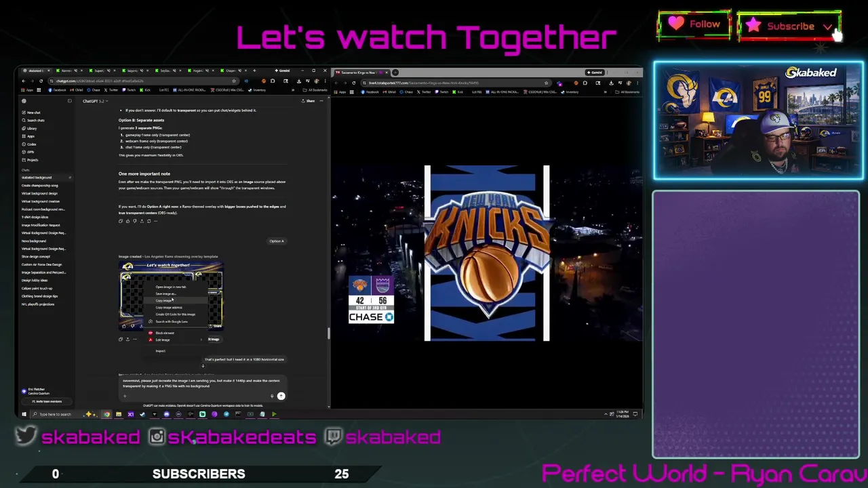Choose 'Copy image' context menu entry
Image resolution: width=868 pixels, height=488 pixels.
tap(176, 300)
